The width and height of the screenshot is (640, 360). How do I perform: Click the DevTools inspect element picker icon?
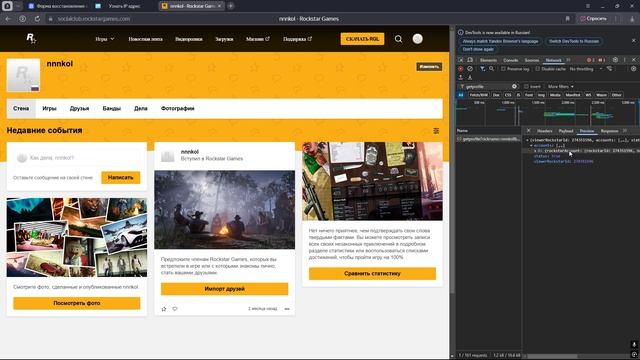point(460,60)
